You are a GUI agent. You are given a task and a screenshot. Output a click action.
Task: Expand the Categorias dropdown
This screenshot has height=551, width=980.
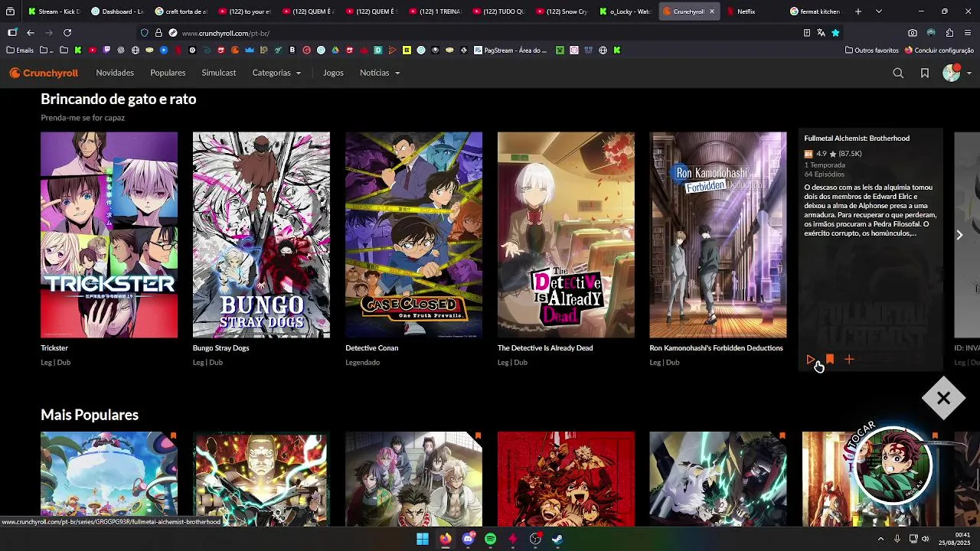[276, 73]
